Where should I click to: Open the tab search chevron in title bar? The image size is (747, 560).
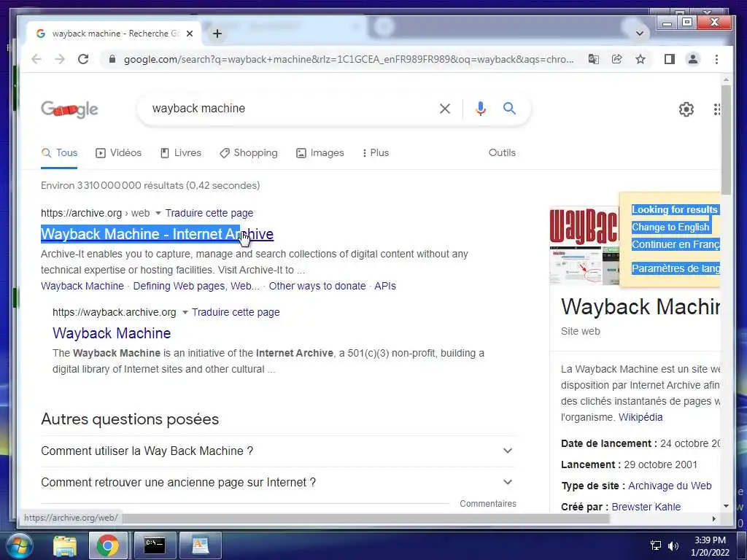click(x=640, y=34)
